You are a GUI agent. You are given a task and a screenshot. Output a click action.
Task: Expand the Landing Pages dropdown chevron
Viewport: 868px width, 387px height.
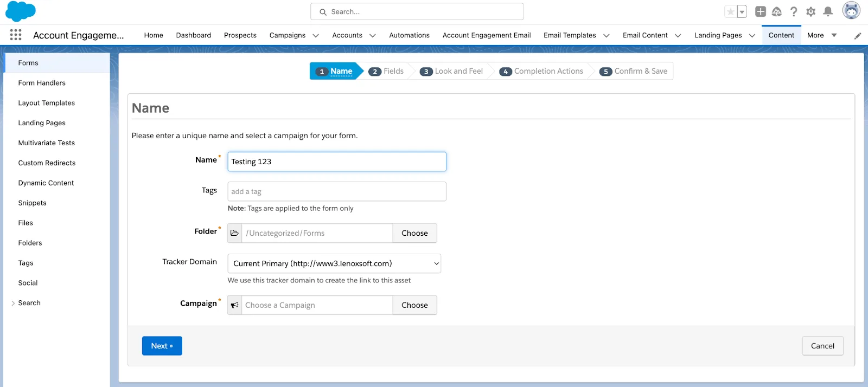pyautogui.click(x=752, y=36)
